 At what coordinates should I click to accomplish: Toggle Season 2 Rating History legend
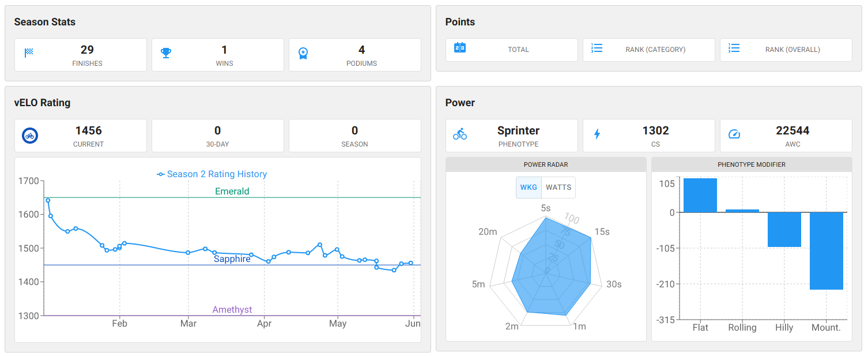tap(212, 174)
